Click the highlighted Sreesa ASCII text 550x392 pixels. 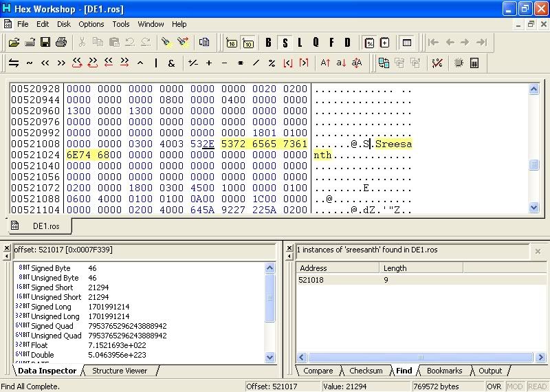[393, 144]
